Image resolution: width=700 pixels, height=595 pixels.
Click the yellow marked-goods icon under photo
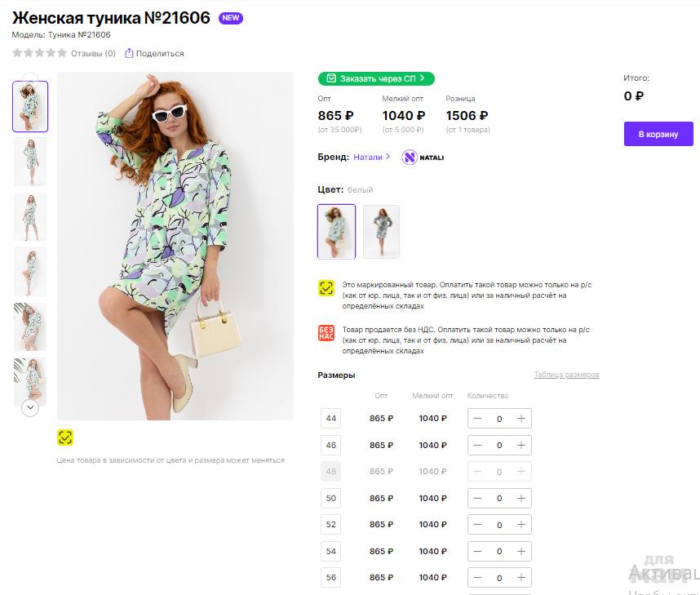(x=65, y=437)
